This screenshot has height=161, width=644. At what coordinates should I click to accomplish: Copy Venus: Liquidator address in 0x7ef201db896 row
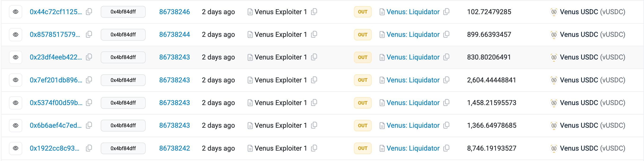pyautogui.click(x=447, y=80)
